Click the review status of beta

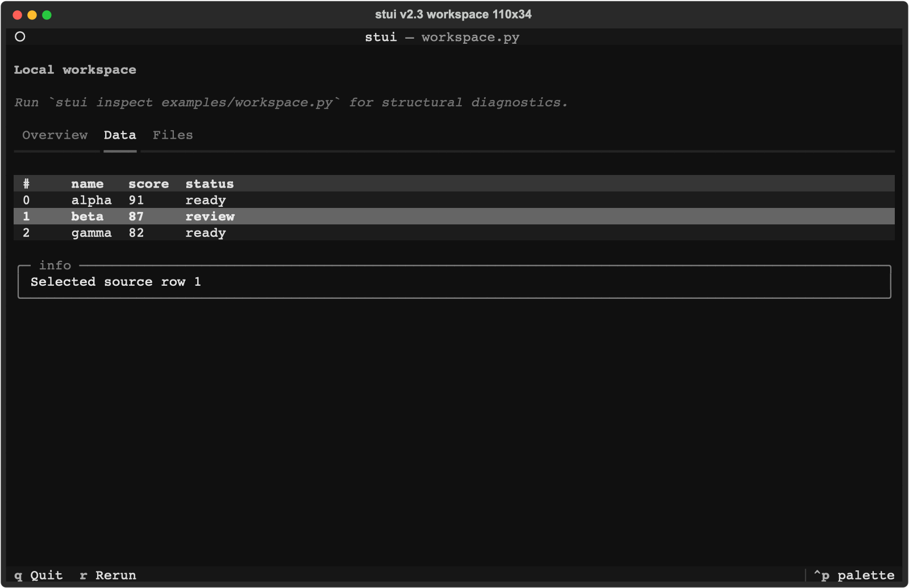(x=210, y=216)
